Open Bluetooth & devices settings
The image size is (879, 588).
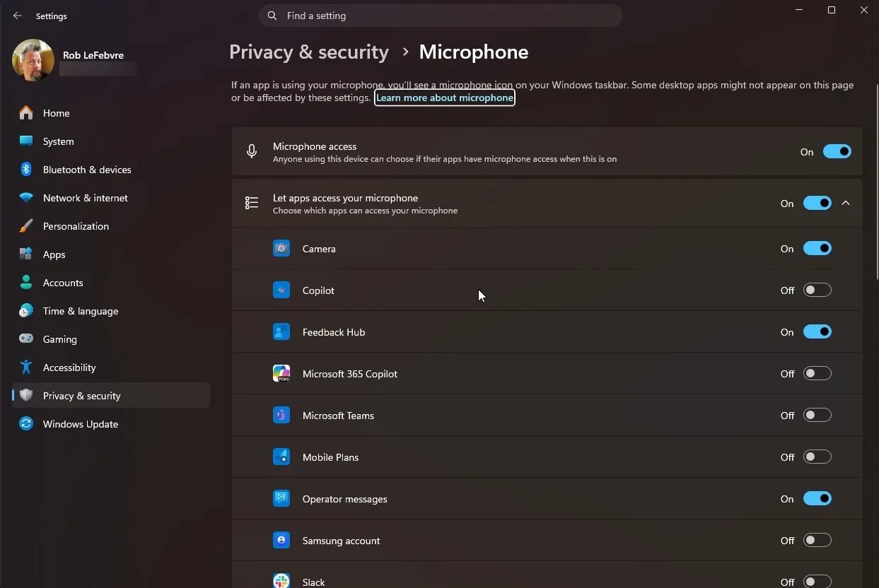pyautogui.click(x=111, y=170)
